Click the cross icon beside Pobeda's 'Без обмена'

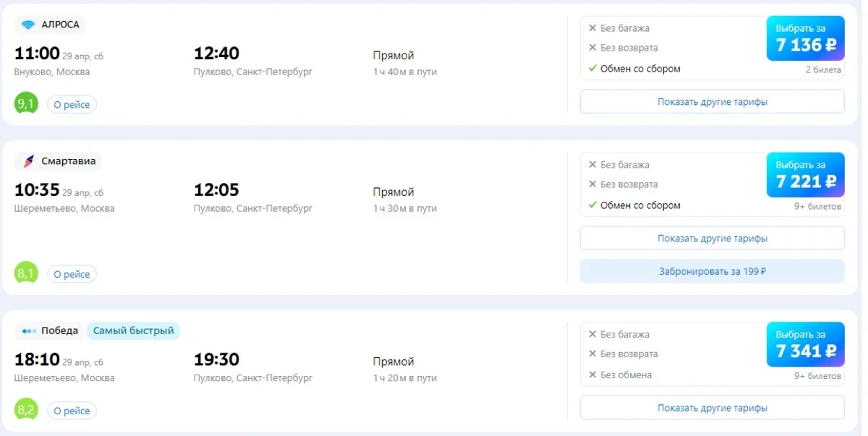[x=592, y=375]
